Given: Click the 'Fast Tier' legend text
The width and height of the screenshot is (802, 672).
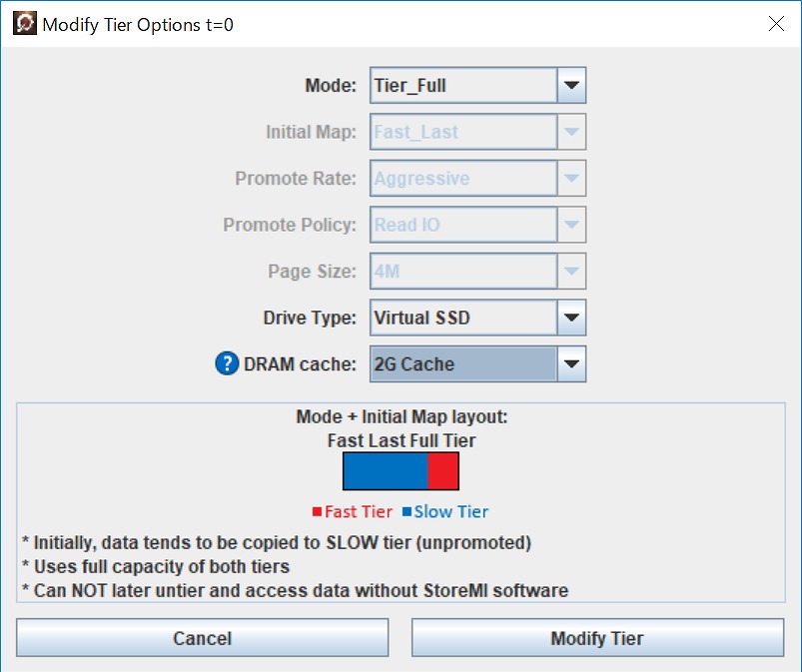Looking at the screenshot, I should pyautogui.click(x=359, y=511).
